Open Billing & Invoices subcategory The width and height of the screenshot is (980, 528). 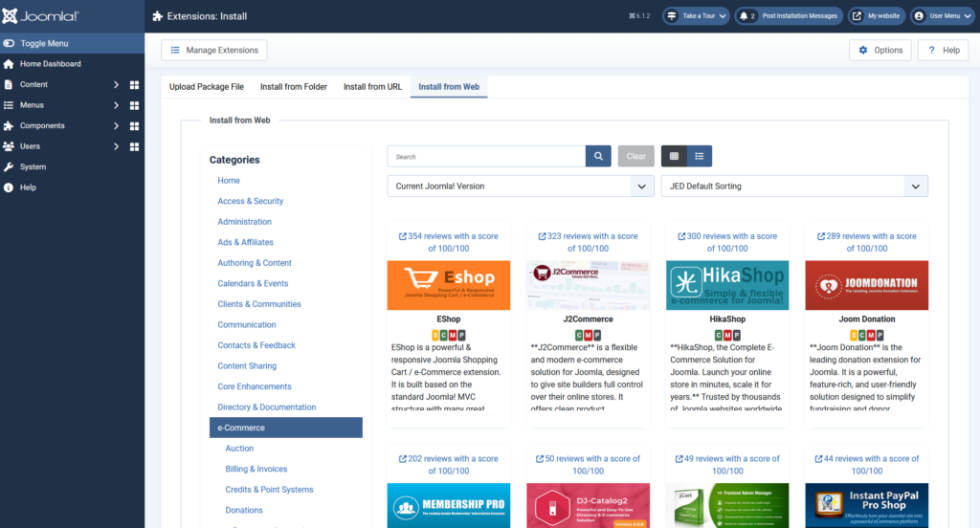pos(256,470)
